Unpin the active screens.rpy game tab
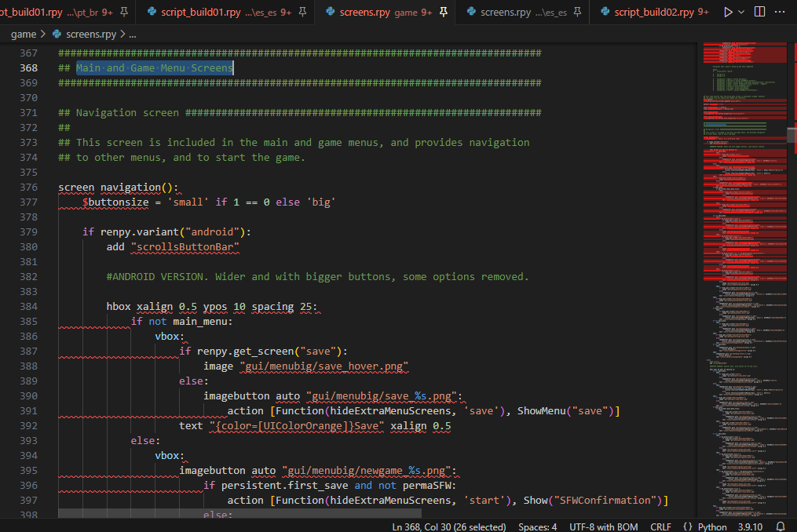This screenshot has height=532, width=797. tap(443, 12)
